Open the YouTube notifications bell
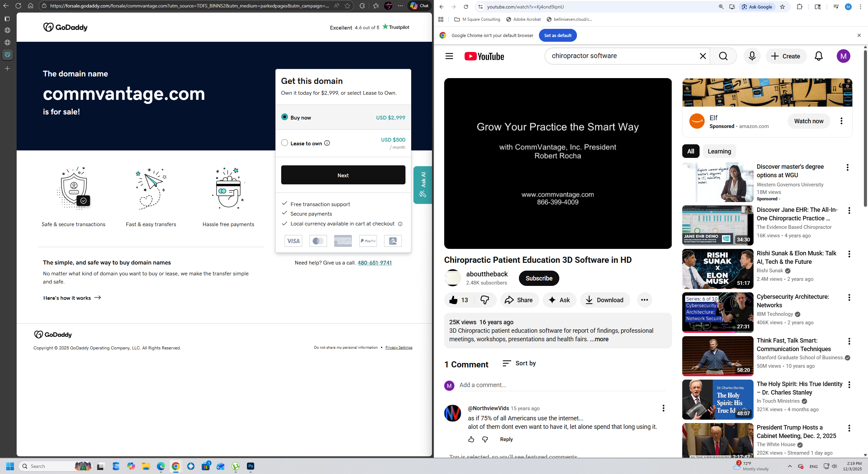 [818, 56]
